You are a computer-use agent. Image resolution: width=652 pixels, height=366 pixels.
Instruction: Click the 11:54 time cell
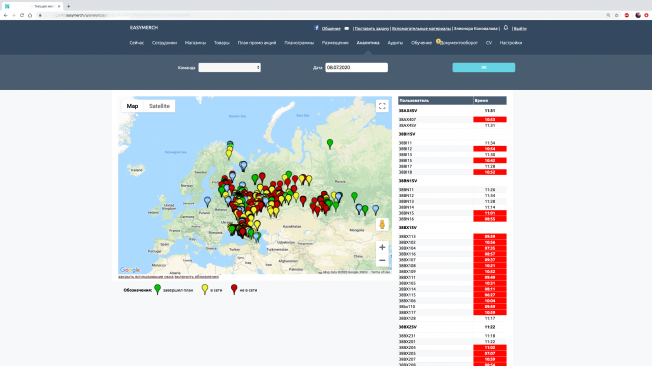coord(490,143)
